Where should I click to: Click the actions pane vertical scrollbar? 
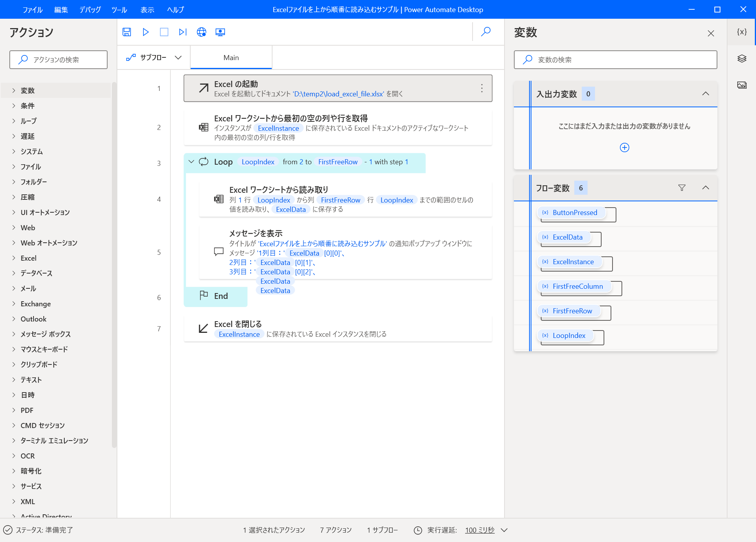click(x=114, y=265)
